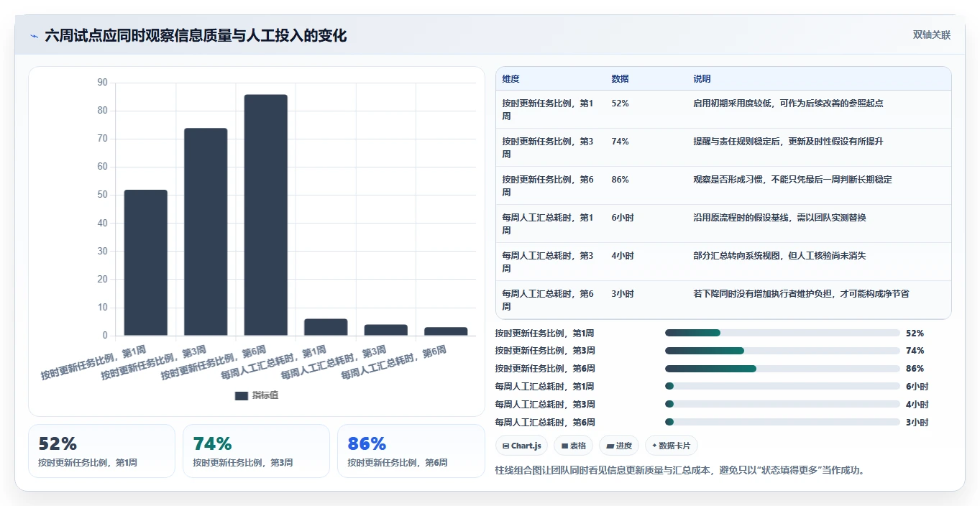Click the 维度 column header
Image resolution: width=980 pixels, height=506 pixels.
pos(511,79)
